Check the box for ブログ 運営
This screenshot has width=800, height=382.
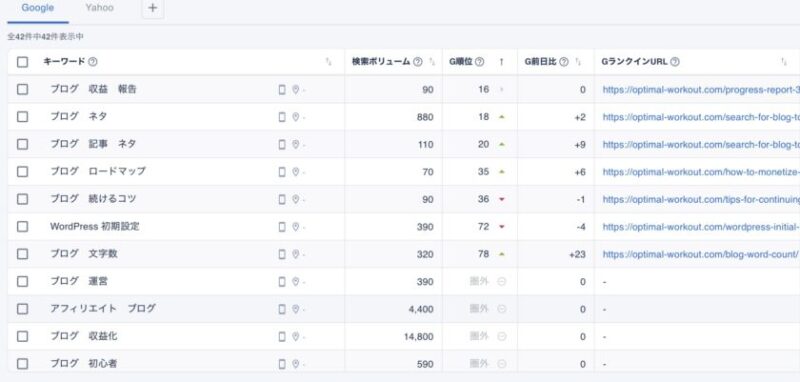point(22,282)
